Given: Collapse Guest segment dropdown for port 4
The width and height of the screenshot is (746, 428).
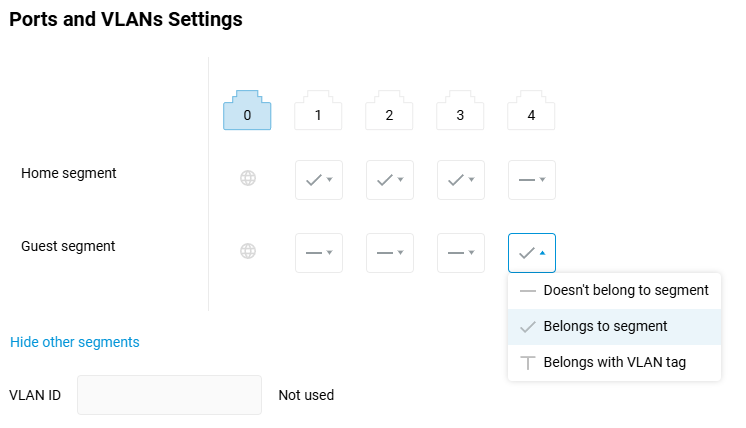Looking at the screenshot, I should [x=532, y=253].
